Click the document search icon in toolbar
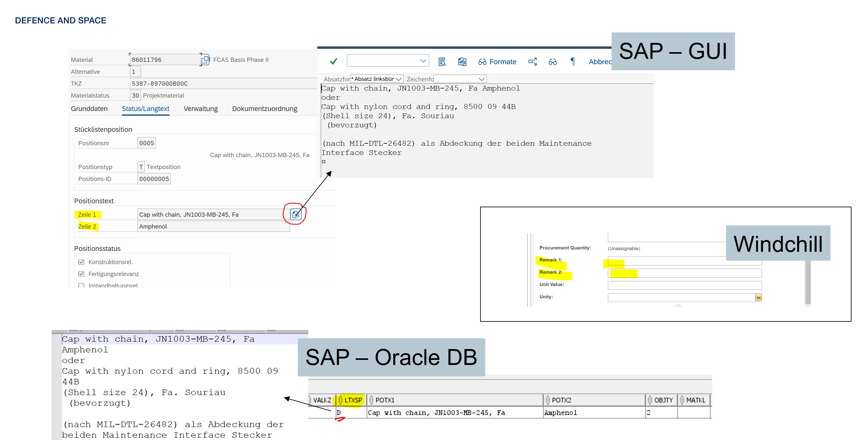The height and width of the screenshot is (440, 868). point(442,62)
